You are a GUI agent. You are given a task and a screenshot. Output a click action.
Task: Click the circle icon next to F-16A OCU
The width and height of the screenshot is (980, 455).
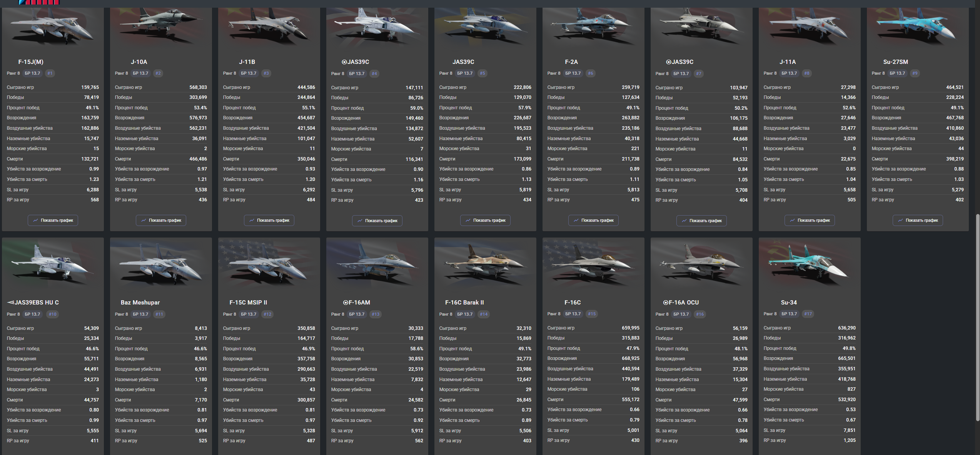coord(665,303)
